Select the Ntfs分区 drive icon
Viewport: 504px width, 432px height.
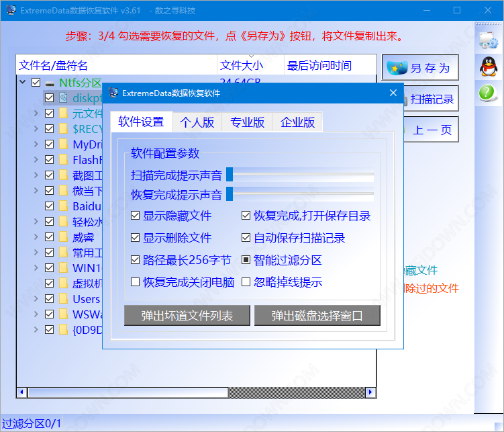(x=50, y=83)
